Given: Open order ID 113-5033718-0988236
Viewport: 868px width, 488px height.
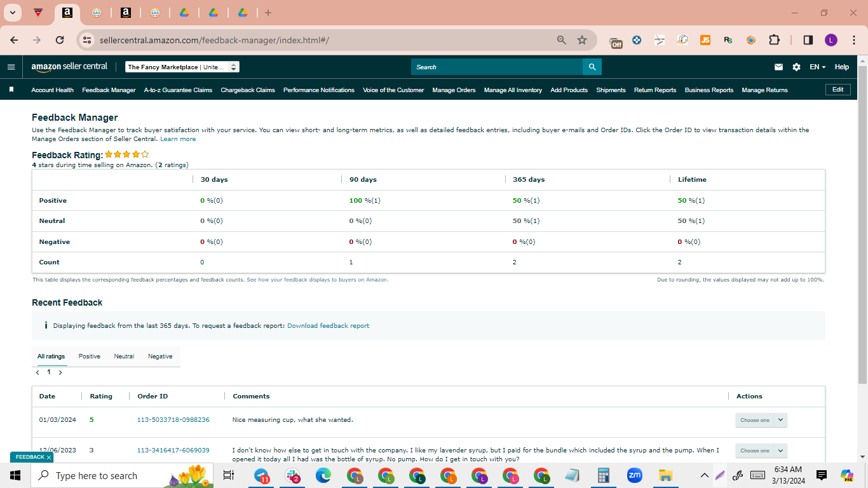Looking at the screenshot, I should click(173, 420).
